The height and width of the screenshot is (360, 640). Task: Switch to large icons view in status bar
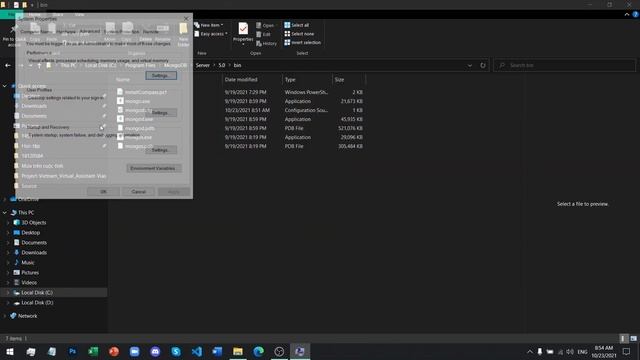(633, 338)
